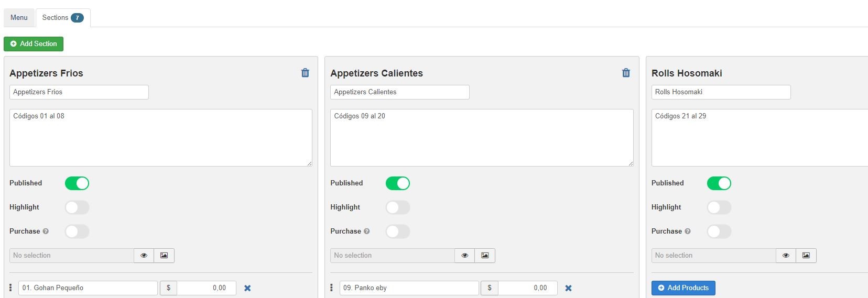Click the Códigos 09 al 20 description textarea

click(481, 137)
